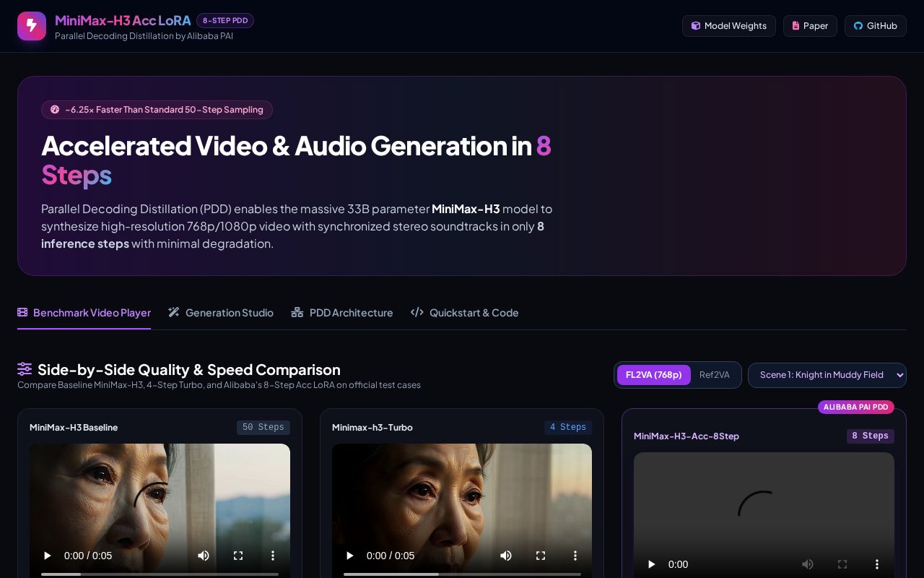Seek in MiniMax-H3 Baseline video progress bar
924x578 pixels.
160,574
